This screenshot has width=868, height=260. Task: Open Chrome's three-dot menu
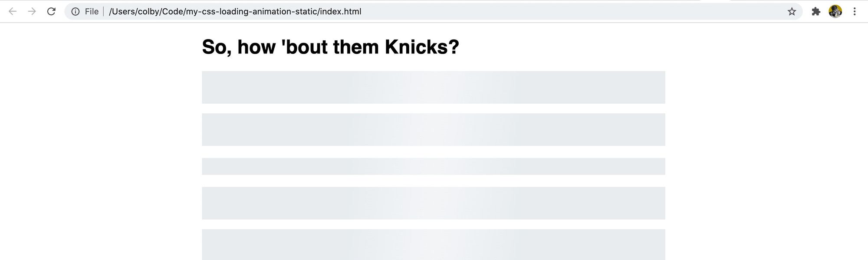(x=855, y=12)
